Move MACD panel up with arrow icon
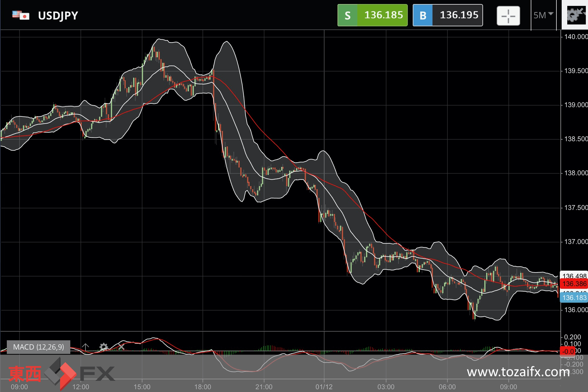This screenshot has height=392, width=588. [85, 347]
